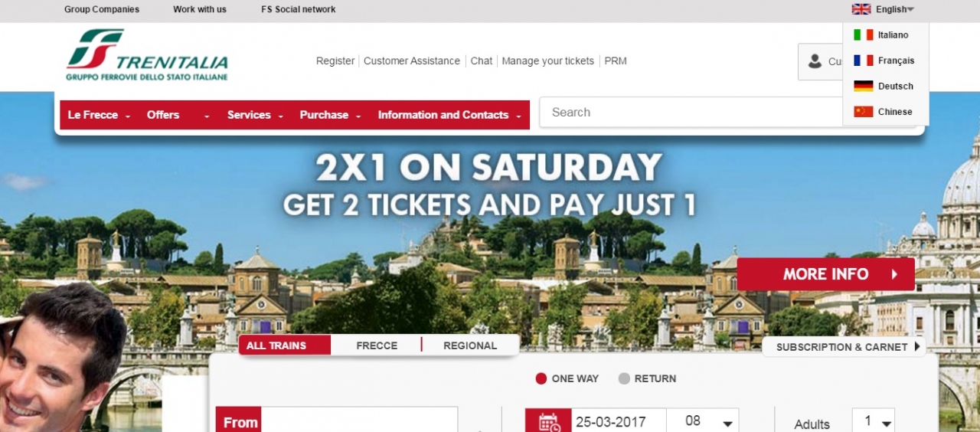The width and height of the screenshot is (980, 432).
Task: Click the Trenitalia logo
Action: tap(147, 55)
